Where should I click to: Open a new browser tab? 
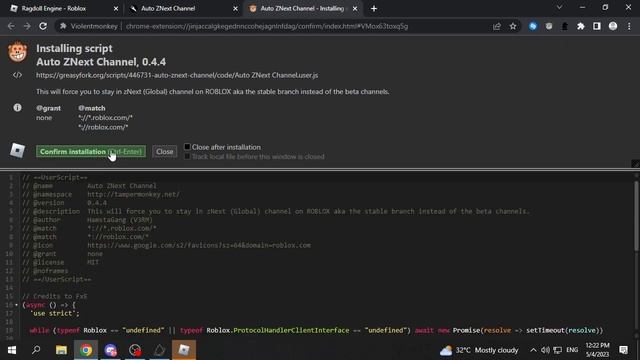click(374, 9)
